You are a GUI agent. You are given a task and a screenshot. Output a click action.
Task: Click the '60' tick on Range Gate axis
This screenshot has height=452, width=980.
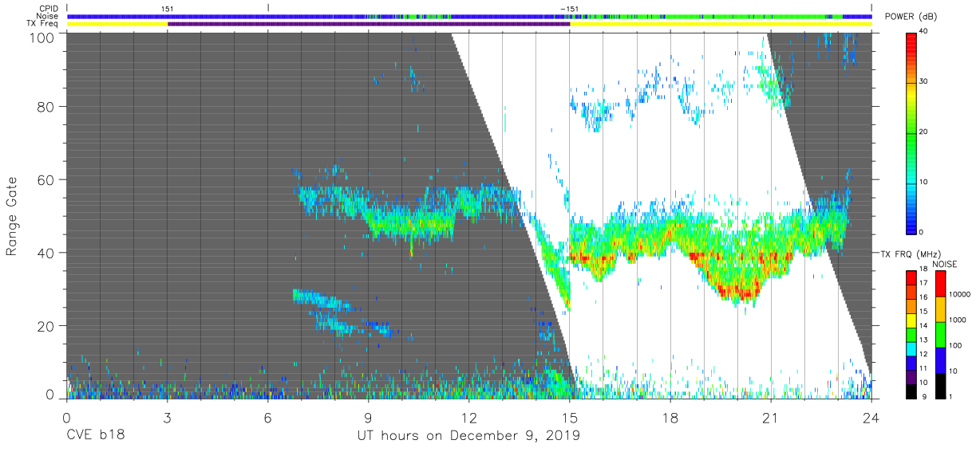coord(44,179)
